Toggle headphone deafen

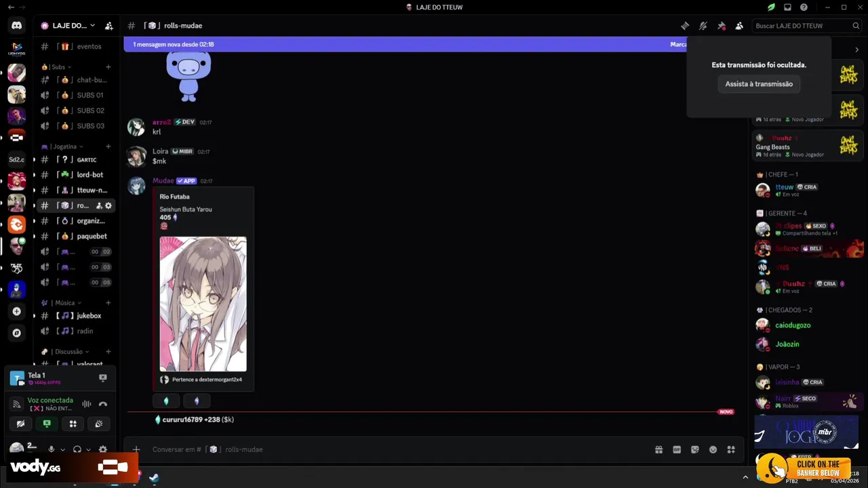pyautogui.click(x=77, y=449)
